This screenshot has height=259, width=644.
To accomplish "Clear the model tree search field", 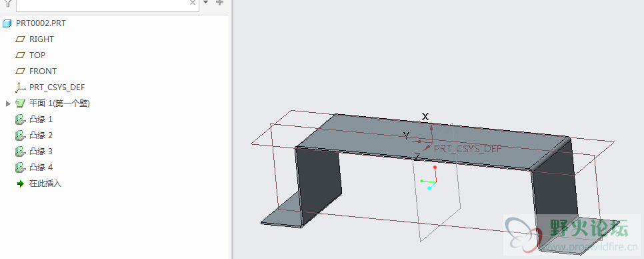I will (x=193, y=3).
